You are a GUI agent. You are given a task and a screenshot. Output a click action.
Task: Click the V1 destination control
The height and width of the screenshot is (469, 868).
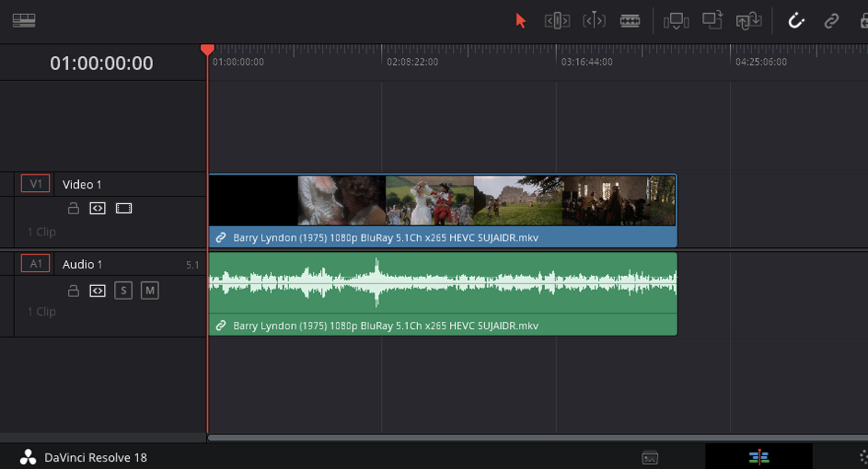[x=36, y=184]
